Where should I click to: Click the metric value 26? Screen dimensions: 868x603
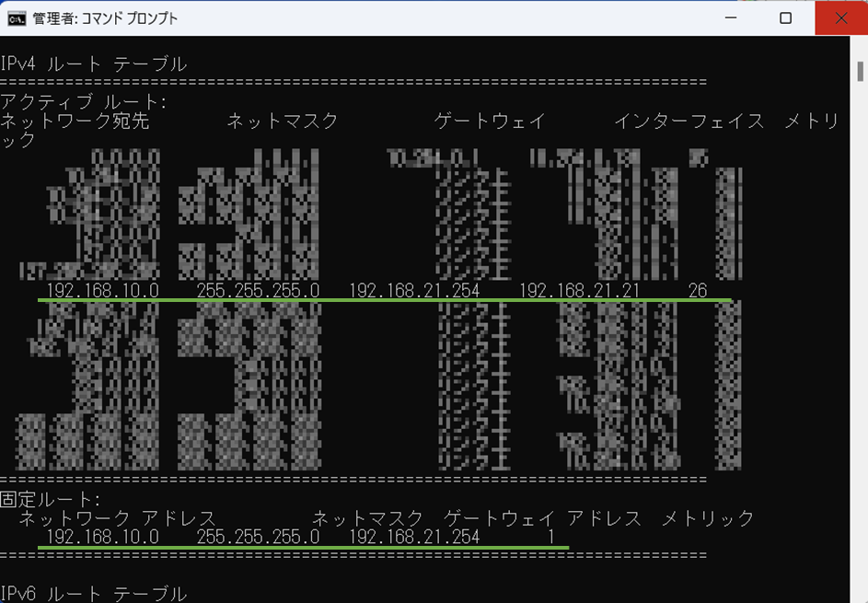[698, 291]
